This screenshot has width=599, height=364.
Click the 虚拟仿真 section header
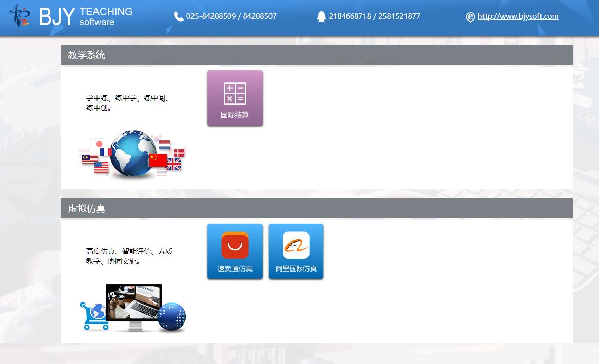pyautogui.click(x=316, y=208)
